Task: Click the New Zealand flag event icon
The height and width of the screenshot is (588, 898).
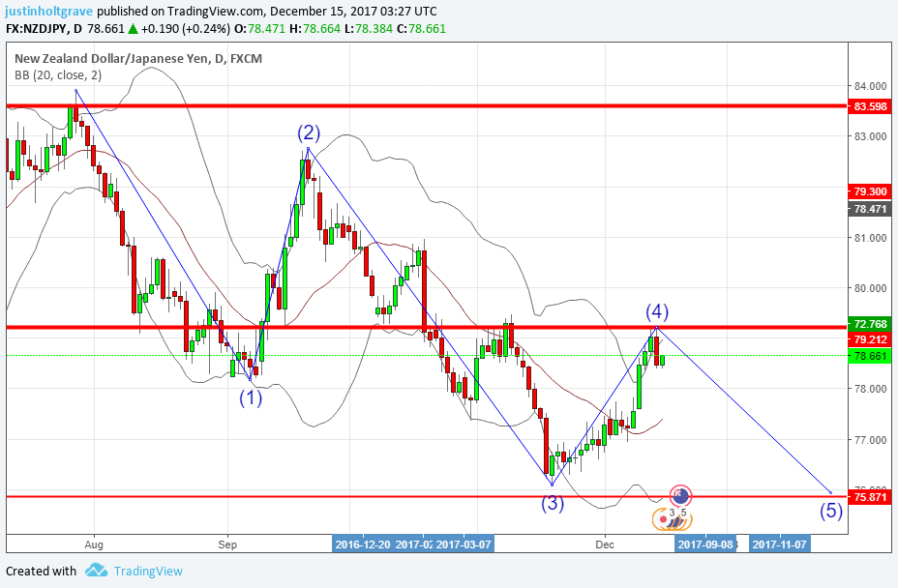Action: (680, 496)
